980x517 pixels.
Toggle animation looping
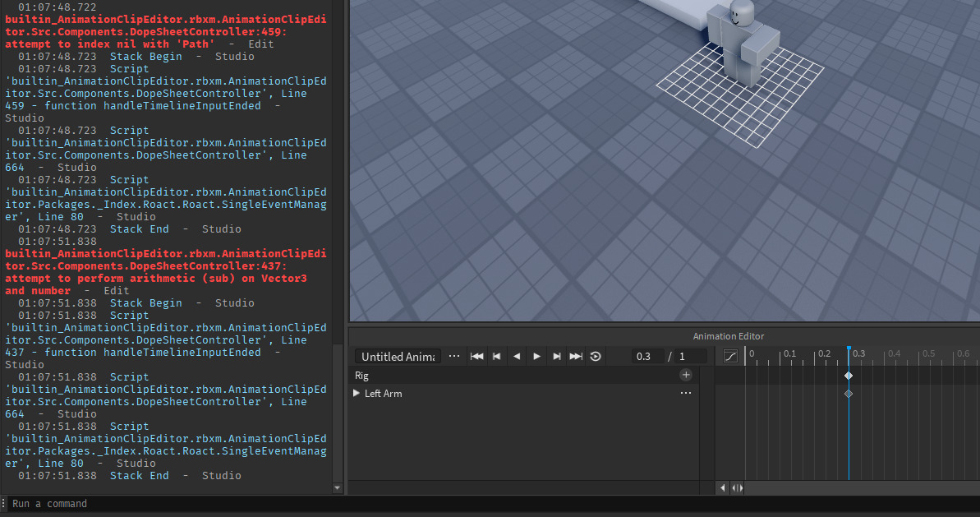(x=596, y=356)
